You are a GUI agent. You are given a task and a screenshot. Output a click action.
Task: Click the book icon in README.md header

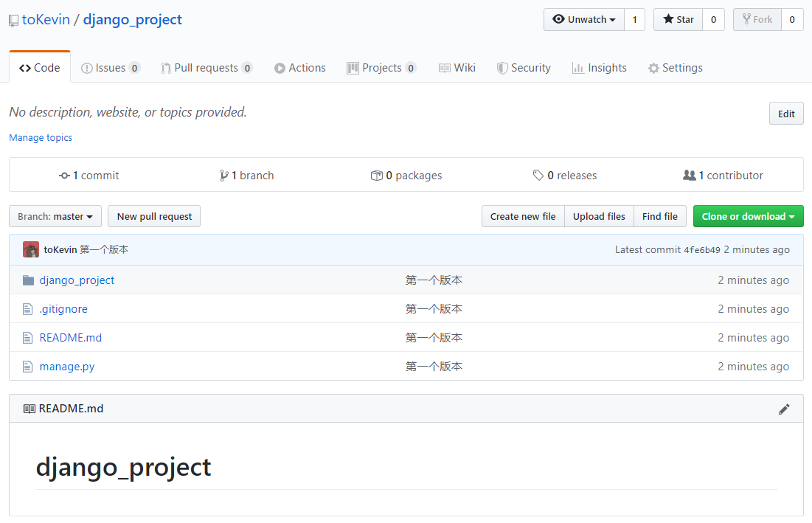point(30,409)
